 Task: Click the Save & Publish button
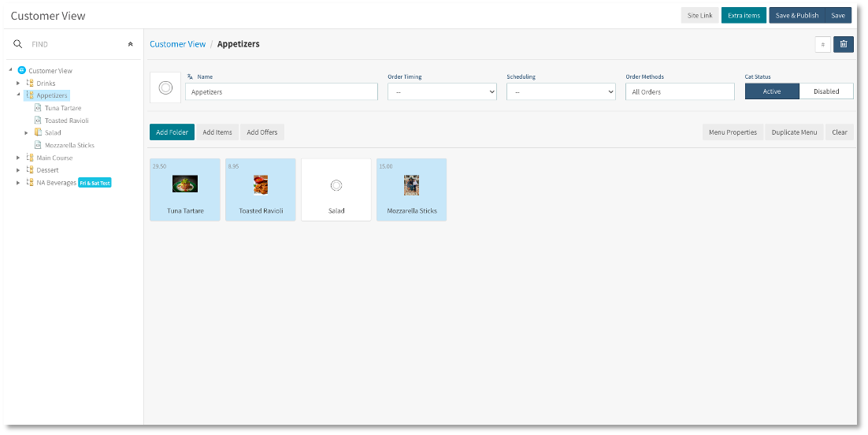tap(796, 15)
